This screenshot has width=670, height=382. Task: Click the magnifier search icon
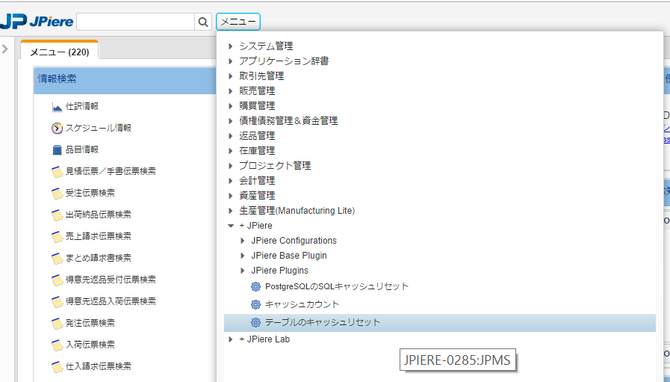coord(203,22)
